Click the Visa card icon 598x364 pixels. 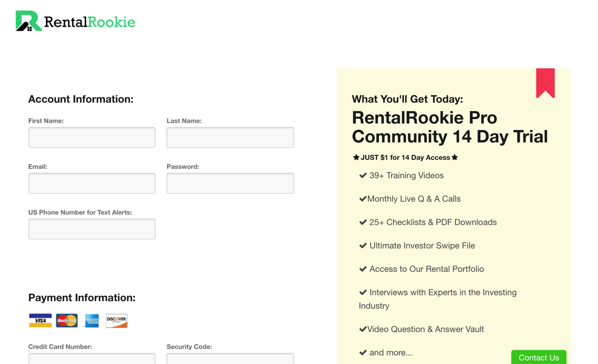pyautogui.click(x=40, y=320)
